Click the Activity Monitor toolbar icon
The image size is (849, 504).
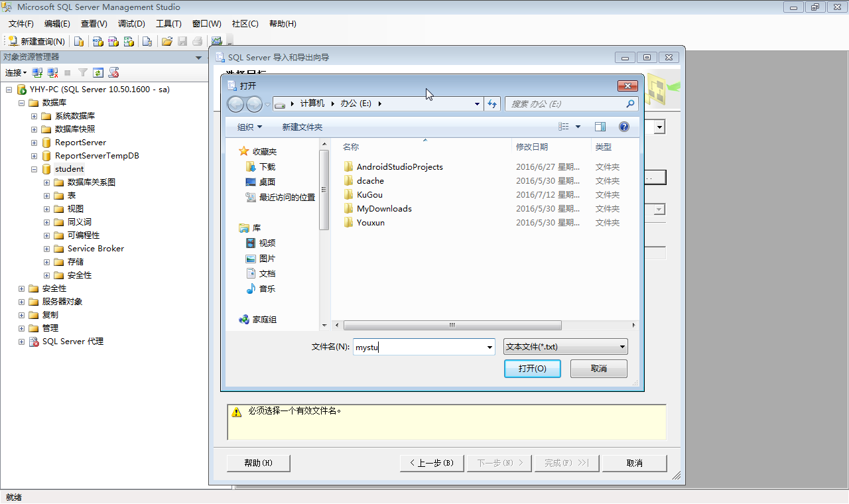(216, 41)
